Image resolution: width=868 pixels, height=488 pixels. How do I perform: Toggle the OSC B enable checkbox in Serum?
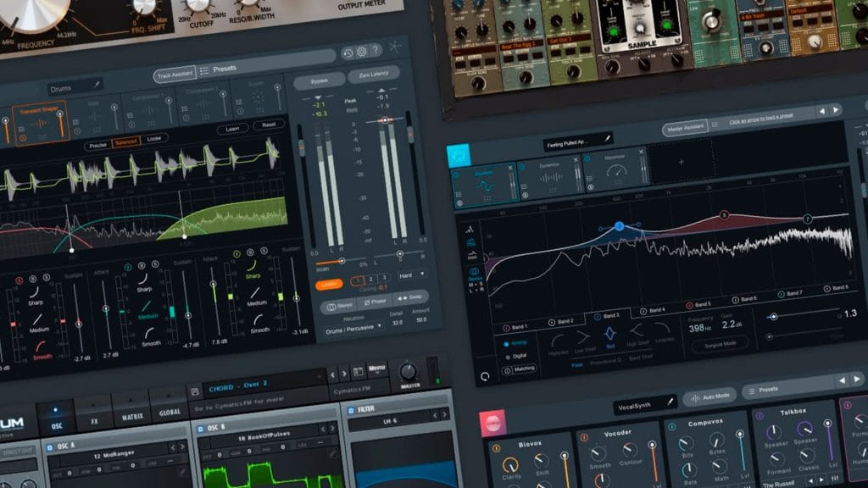click(x=200, y=429)
